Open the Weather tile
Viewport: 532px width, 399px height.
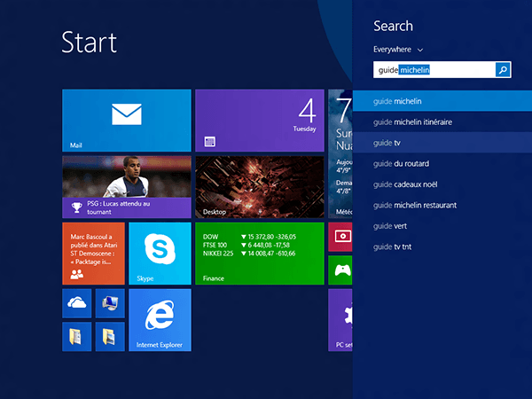tap(340, 153)
